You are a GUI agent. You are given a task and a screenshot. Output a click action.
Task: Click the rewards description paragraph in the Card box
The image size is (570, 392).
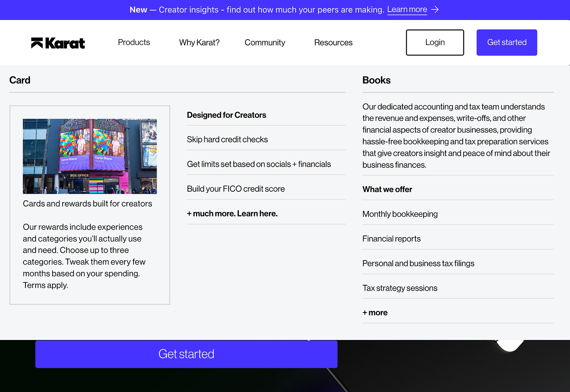[x=84, y=256]
